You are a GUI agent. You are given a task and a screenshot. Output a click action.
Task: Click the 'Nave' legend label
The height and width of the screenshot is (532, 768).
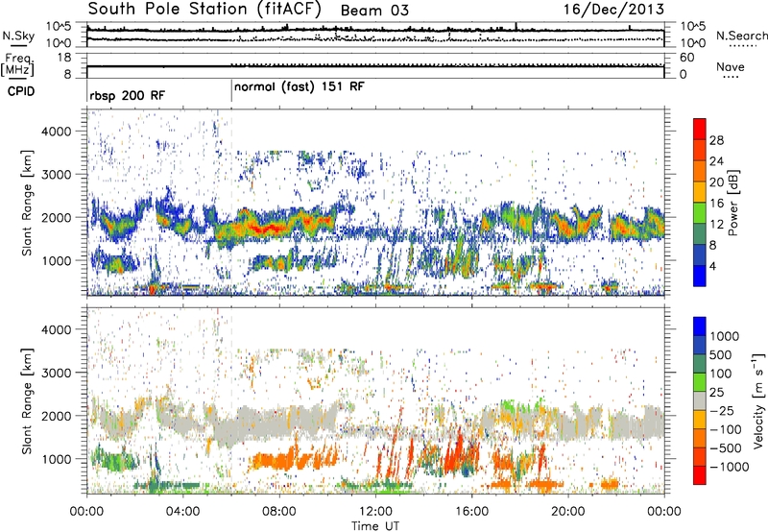pos(731,66)
